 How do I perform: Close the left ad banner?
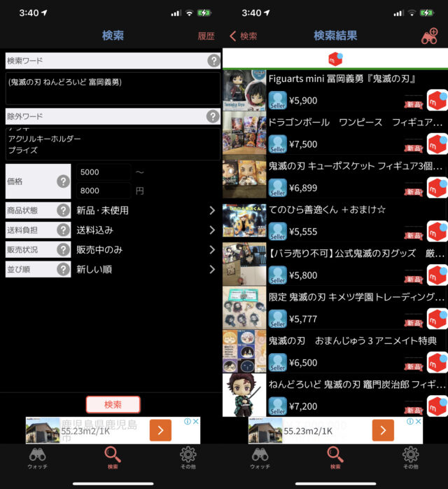coord(195,421)
